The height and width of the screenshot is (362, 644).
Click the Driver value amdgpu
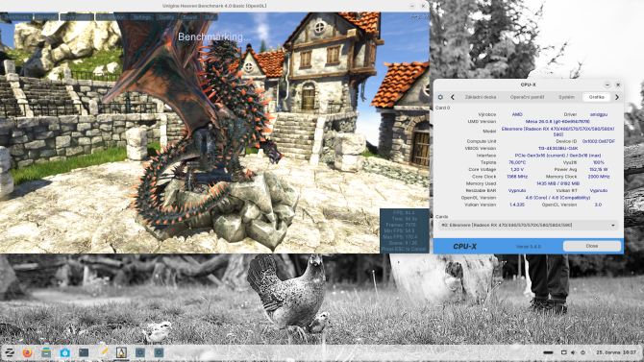pyautogui.click(x=599, y=114)
